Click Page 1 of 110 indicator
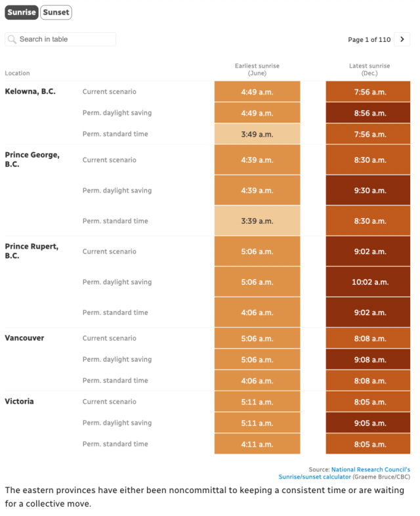 pyautogui.click(x=369, y=39)
